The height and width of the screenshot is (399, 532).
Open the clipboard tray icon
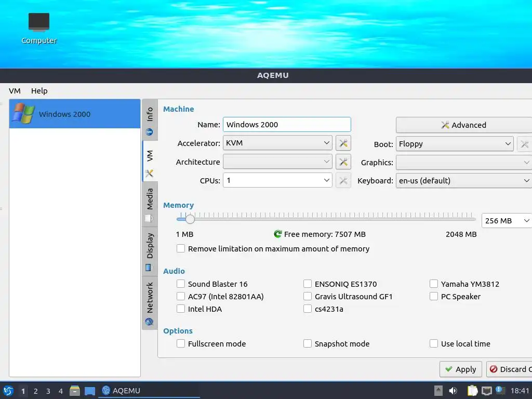pyautogui.click(x=473, y=391)
